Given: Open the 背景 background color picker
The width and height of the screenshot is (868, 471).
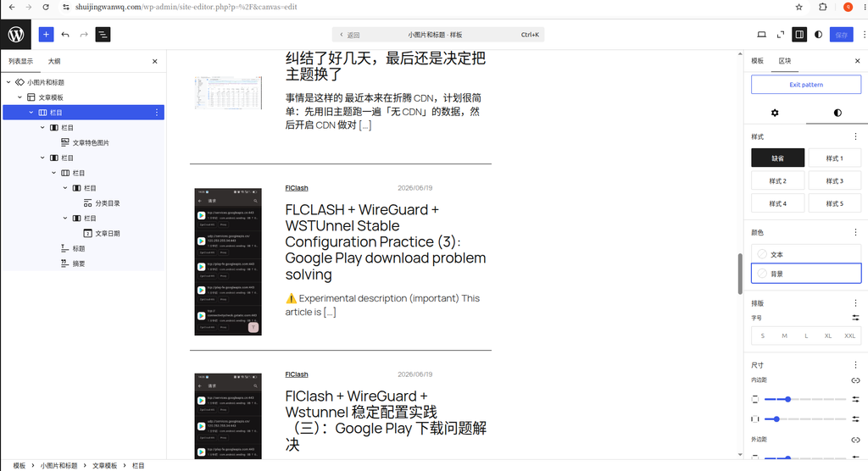Looking at the screenshot, I should point(806,274).
